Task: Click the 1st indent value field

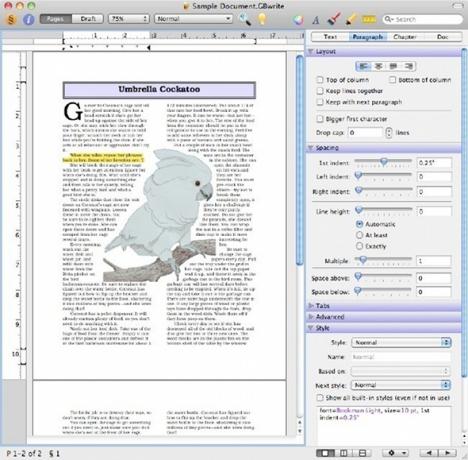Action: (434, 163)
